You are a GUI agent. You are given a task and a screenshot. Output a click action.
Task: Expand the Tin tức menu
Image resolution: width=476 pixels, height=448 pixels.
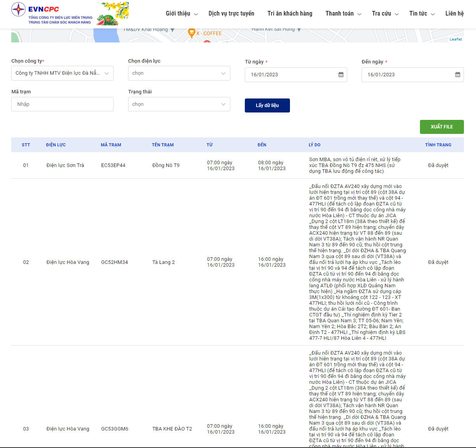pyautogui.click(x=422, y=14)
